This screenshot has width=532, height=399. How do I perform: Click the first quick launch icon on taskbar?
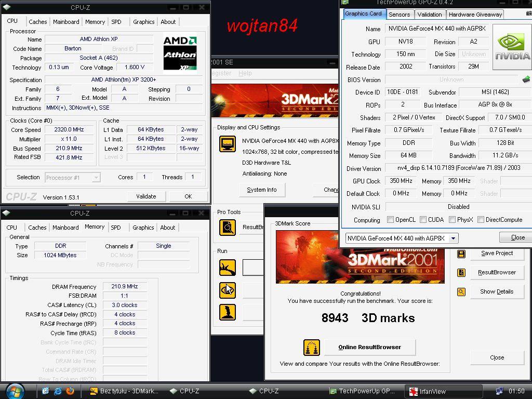(46, 391)
